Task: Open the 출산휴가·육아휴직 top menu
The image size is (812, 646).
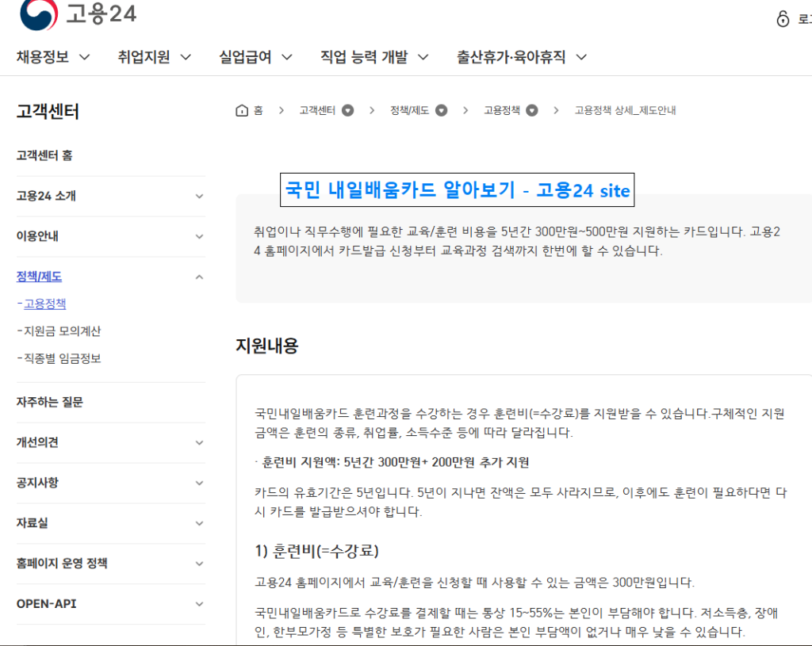Action: [x=511, y=56]
